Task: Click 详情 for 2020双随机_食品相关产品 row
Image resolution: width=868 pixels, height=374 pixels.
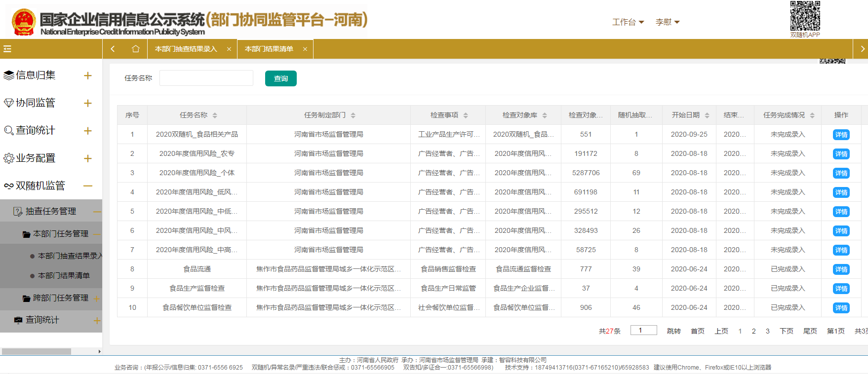Action: (x=841, y=135)
